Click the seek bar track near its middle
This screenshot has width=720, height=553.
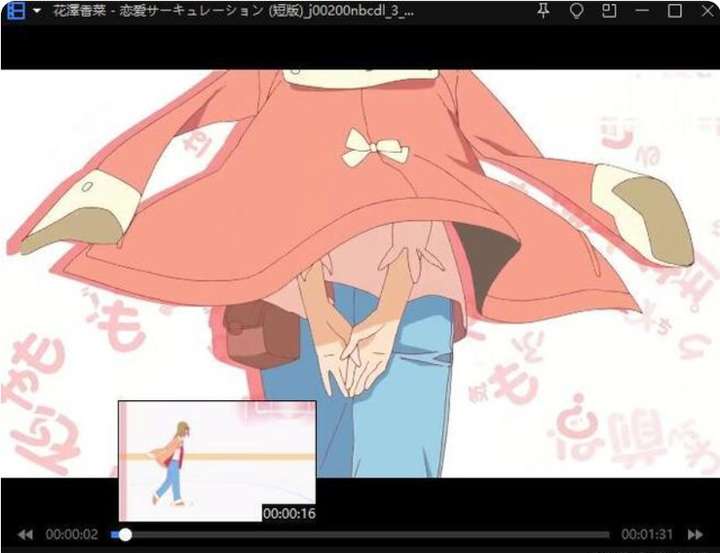click(360, 535)
